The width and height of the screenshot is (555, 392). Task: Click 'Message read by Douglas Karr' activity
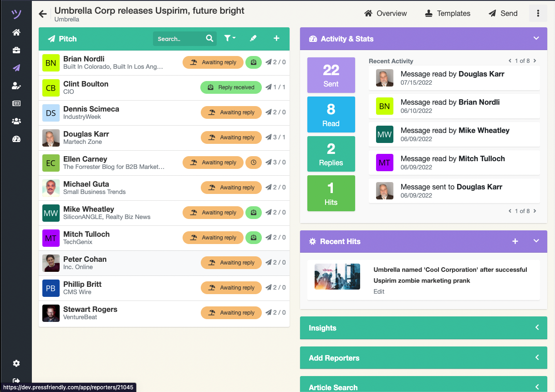coord(454,78)
